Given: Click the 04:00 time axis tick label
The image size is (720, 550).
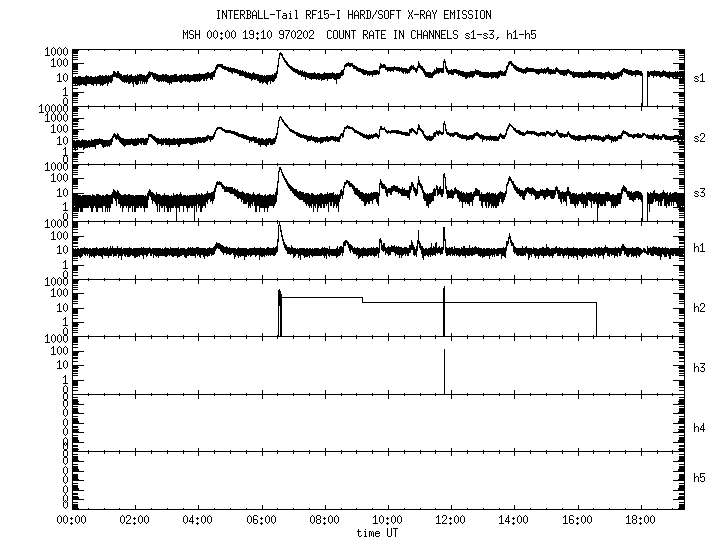Looking at the screenshot, I should click(x=197, y=520).
